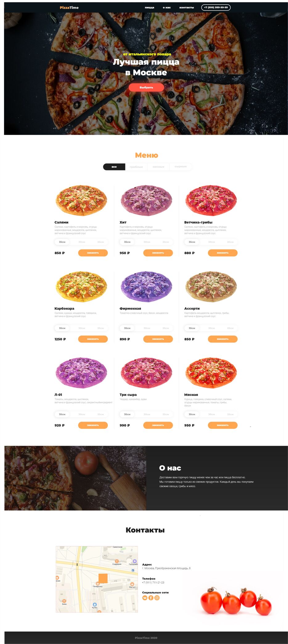288x644 pixels.
Task: Select 25см size for Карбонара pizza
Action: point(101,328)
